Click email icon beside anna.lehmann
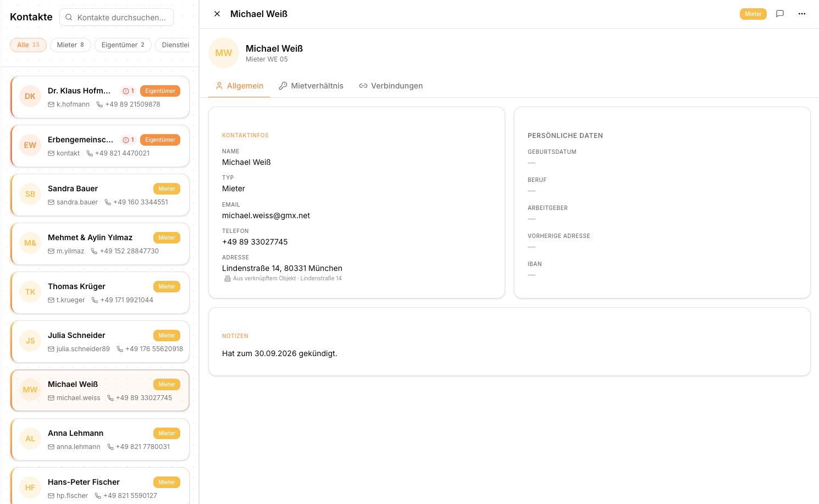 51,447
